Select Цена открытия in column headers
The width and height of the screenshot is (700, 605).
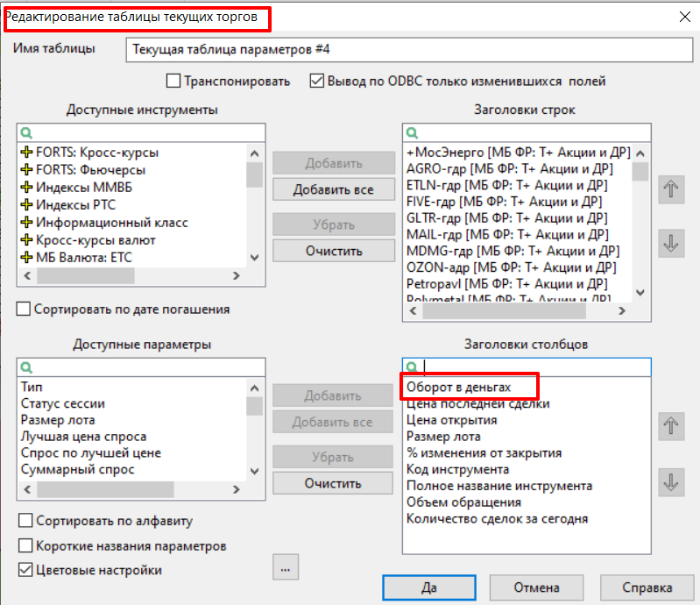(x=452, y=420)
